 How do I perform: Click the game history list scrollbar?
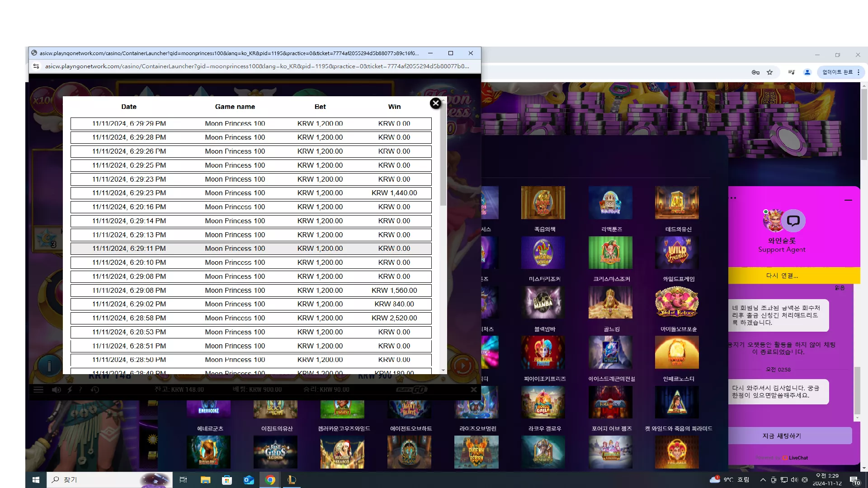[443, 156]
